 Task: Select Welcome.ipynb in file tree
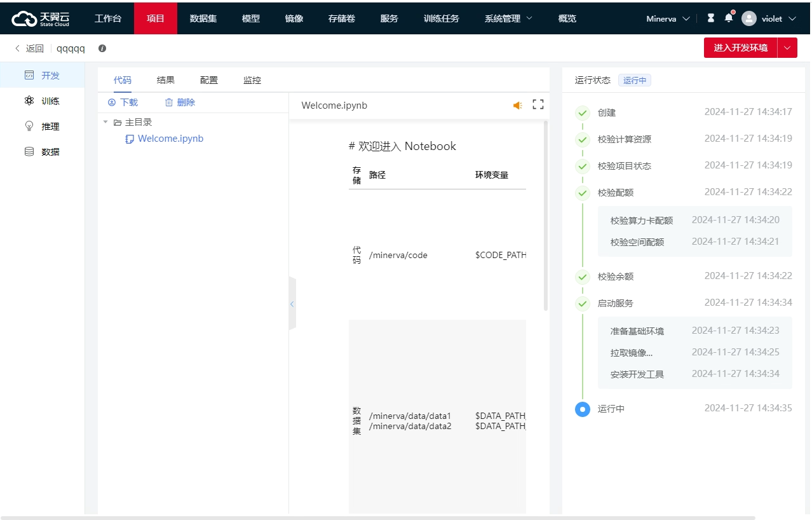170,139
